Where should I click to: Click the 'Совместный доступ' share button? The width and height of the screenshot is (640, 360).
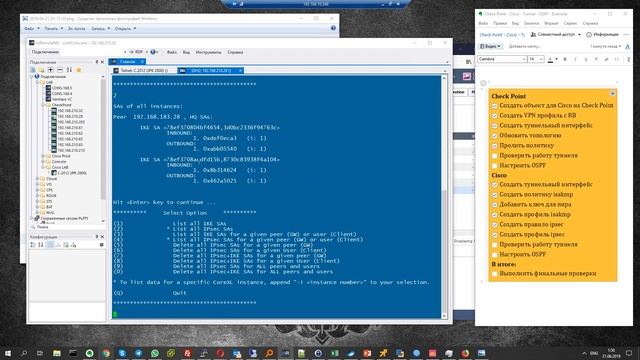click(x=554, y=35)
